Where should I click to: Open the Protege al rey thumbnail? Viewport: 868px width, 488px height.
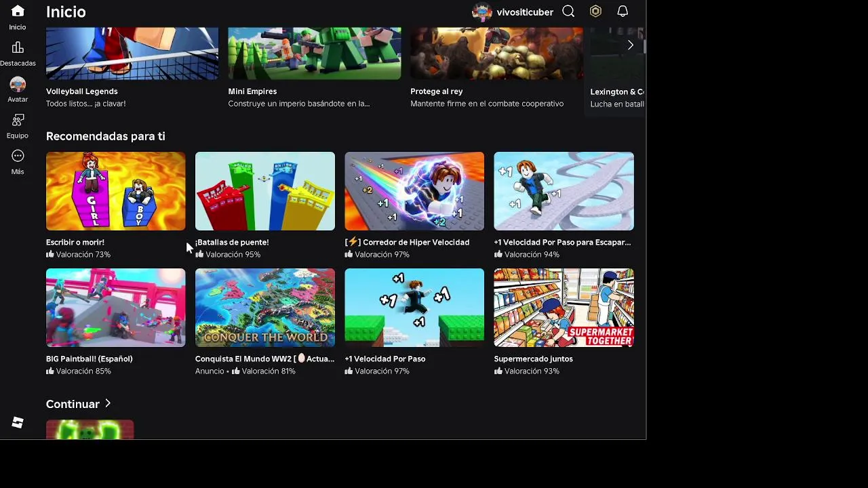tap(496, 54)
